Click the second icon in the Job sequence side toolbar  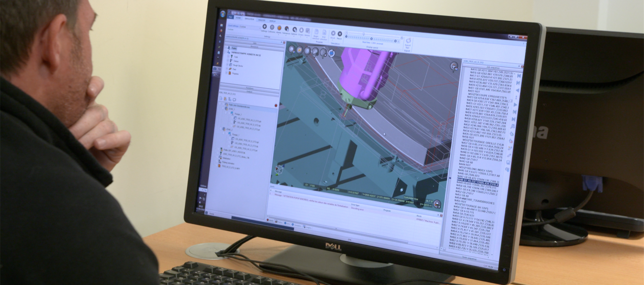[x=518, y=83]
